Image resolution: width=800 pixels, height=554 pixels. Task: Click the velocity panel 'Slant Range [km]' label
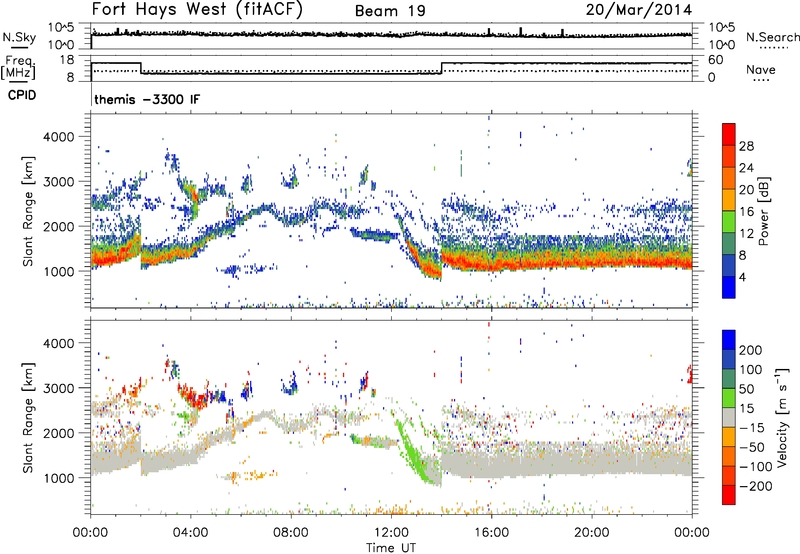(28, 418)
